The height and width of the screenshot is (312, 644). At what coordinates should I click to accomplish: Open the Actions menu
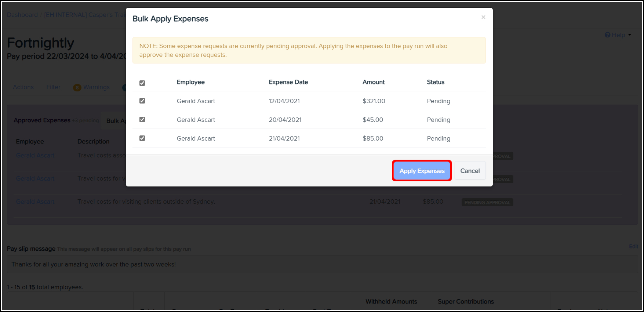[23, 87]
